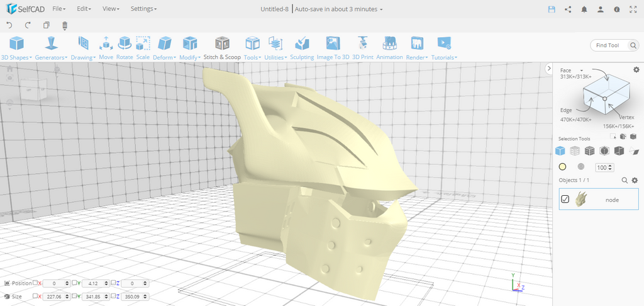Activate the Scale tool
This screenshot has height=306, width=644.
point(143,48)
